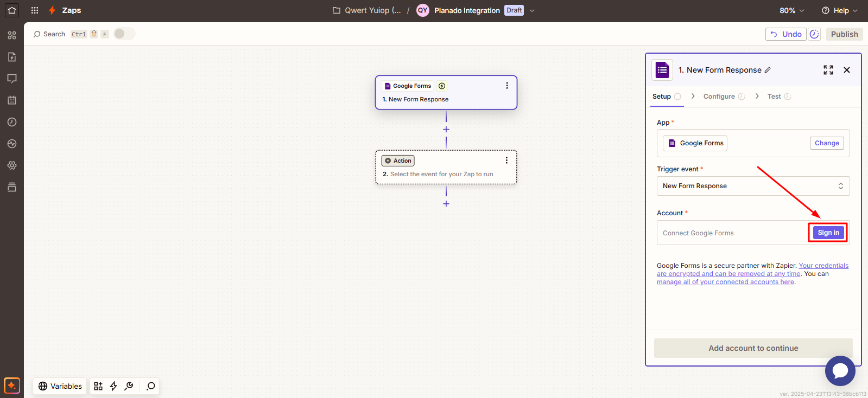The height and width of the screenshot is (398, 868).
Task: Expand the step panel to full screen
Action: (828, 70)
